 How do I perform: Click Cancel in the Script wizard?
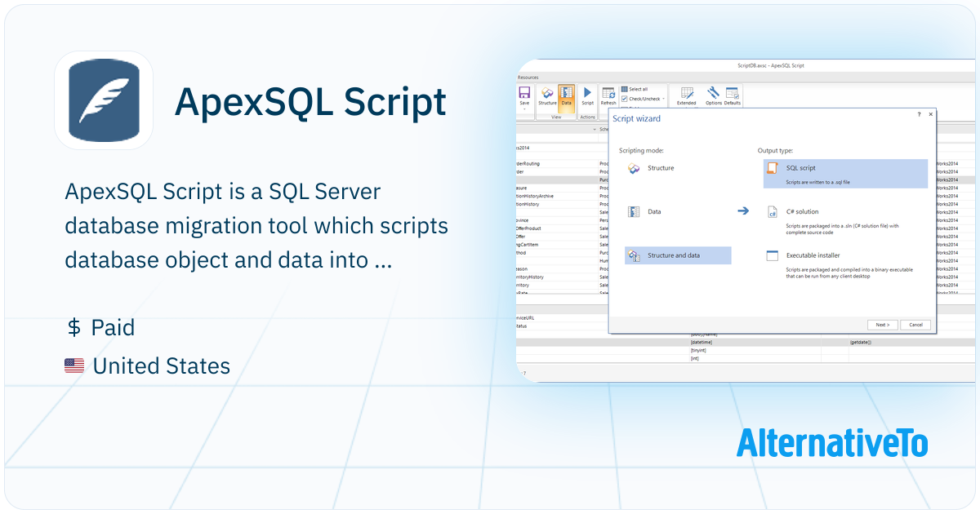915,325
